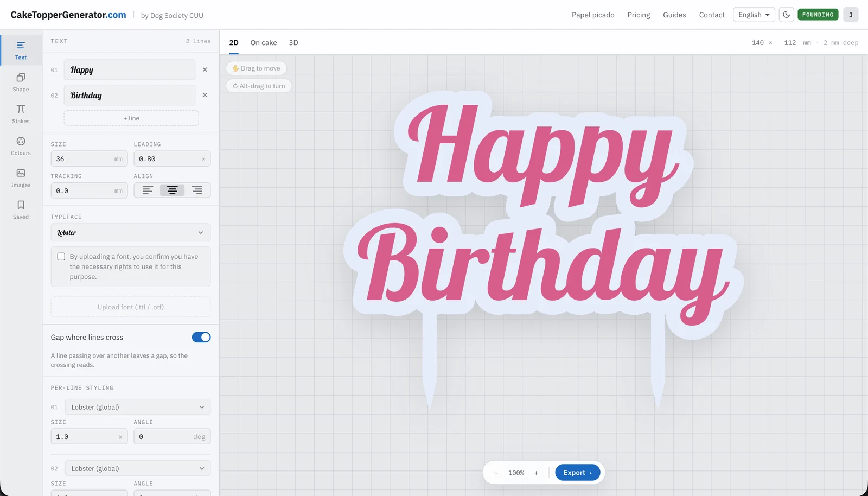The width and height of the screenshot is (868, 496).
Task: Open the Images panel in sidebar
Action: point(21,178)
